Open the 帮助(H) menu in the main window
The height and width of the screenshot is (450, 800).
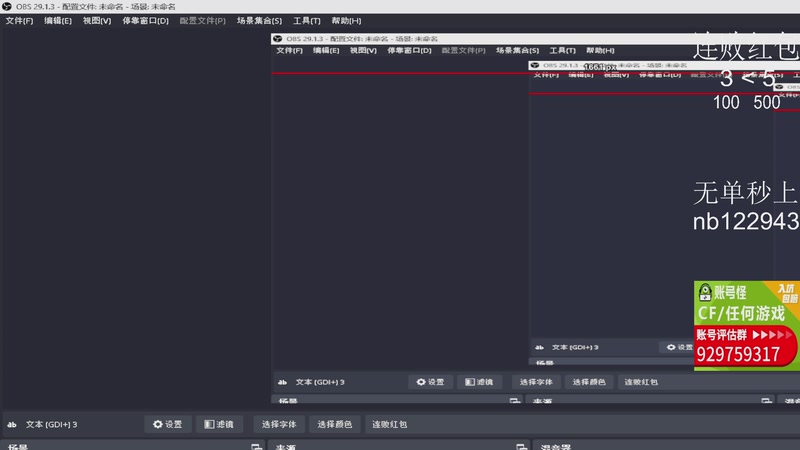tap(346, 21)
